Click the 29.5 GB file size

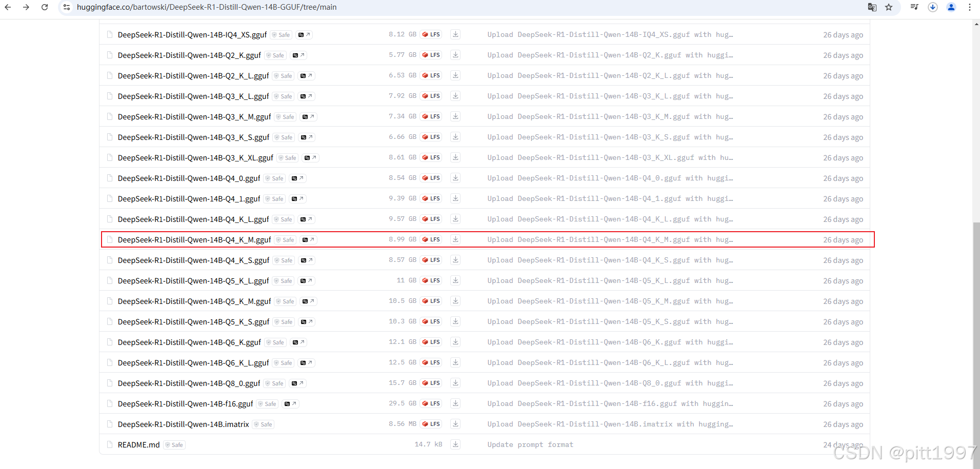pyautogui.click(x=403, y=403)
